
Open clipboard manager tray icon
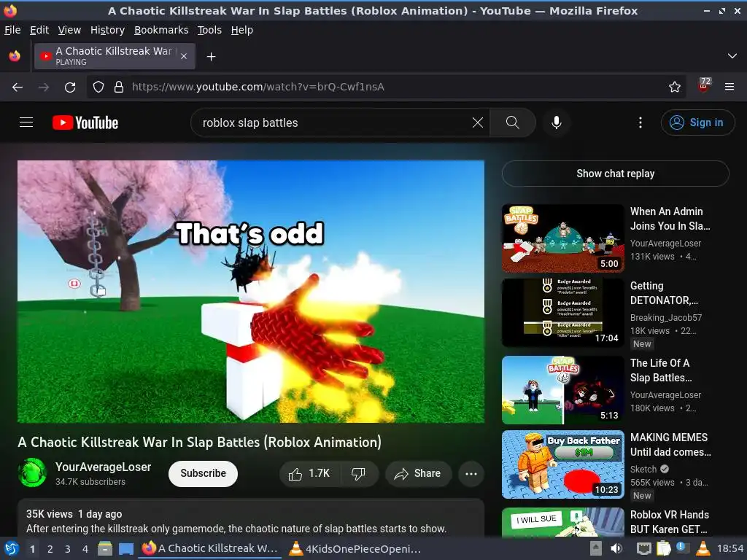(662, 548)
